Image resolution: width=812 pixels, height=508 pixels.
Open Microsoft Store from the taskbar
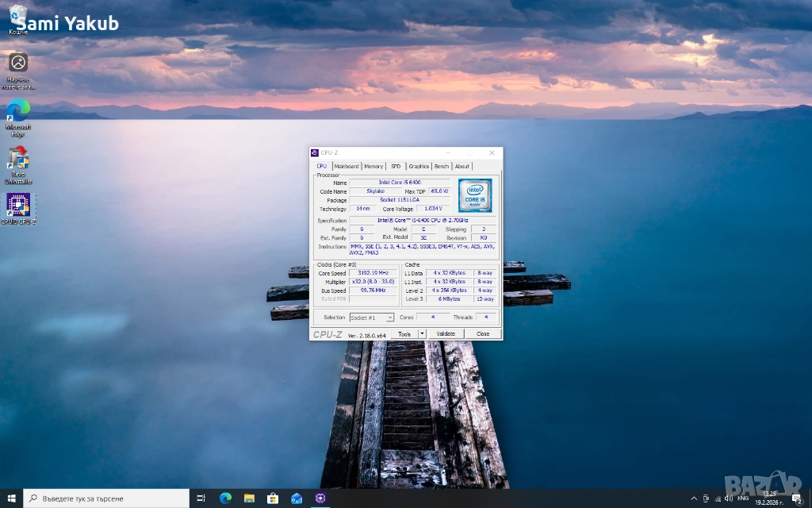tap(273, 498)
